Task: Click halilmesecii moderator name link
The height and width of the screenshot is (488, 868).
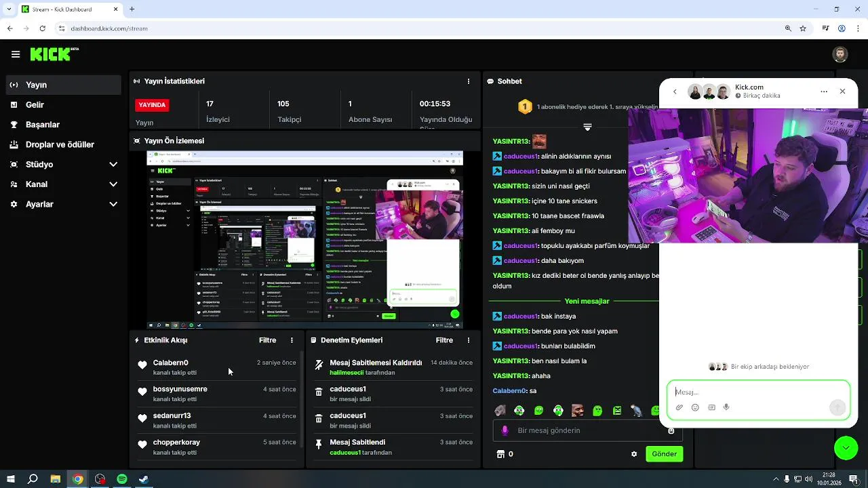Action: [347, 373]
